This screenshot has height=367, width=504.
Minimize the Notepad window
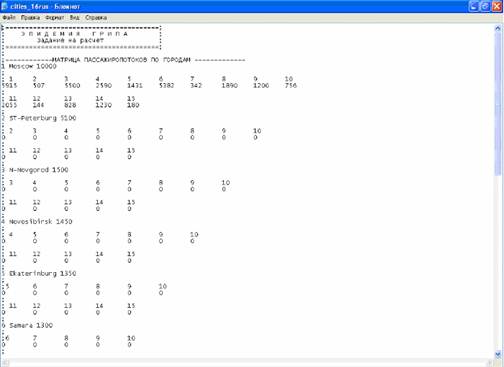point(474,6)
